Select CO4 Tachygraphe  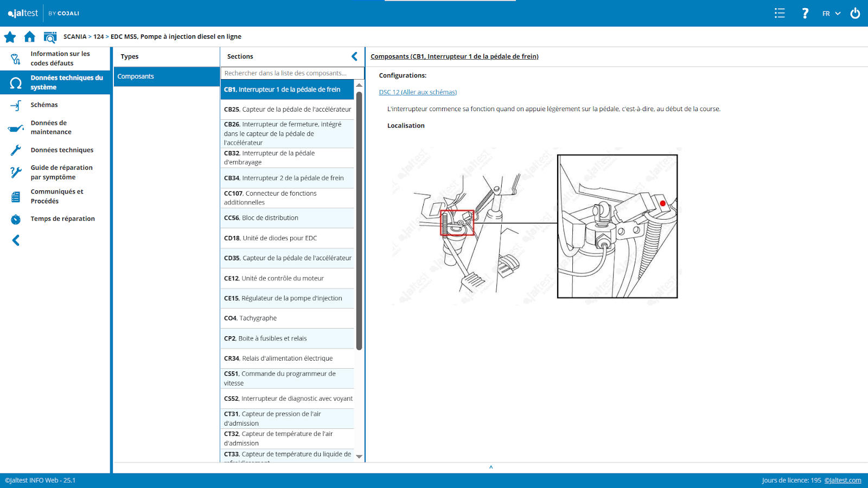coord(288,318)
